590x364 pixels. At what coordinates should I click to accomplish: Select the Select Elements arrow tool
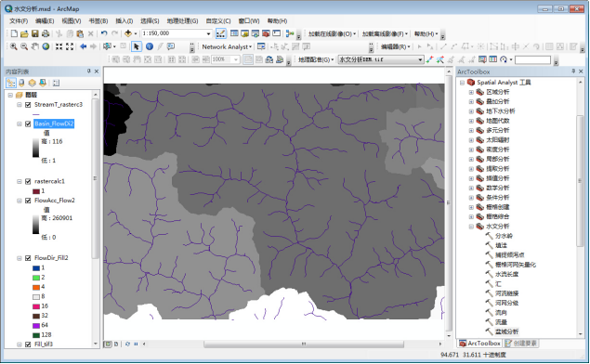[x=137, y=46]
